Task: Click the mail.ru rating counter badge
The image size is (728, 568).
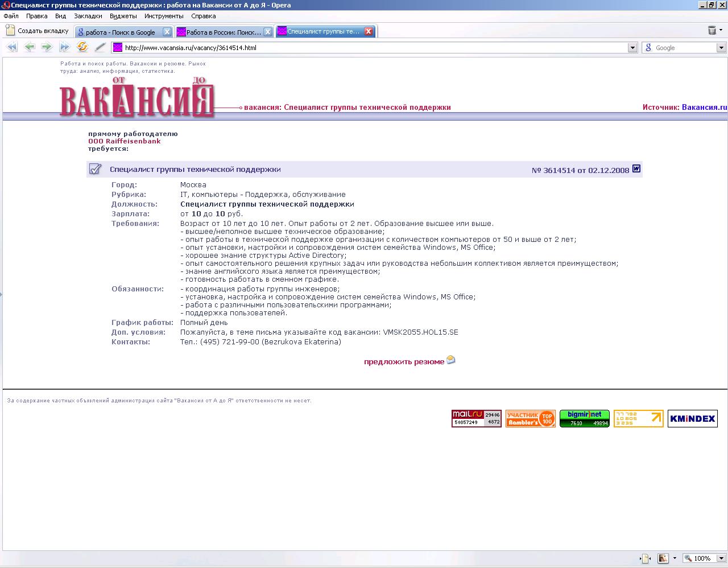Action: [477, 418]
